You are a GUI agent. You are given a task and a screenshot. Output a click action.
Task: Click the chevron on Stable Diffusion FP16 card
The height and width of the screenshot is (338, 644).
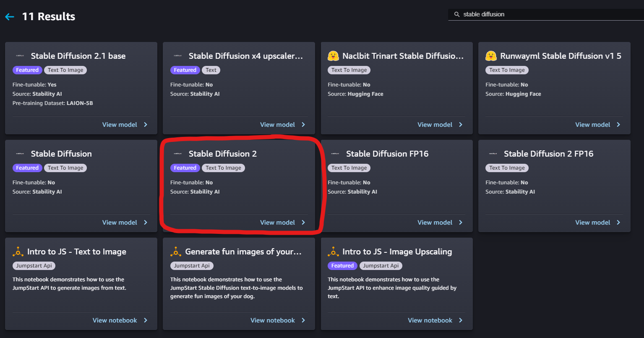click(461, 223)
